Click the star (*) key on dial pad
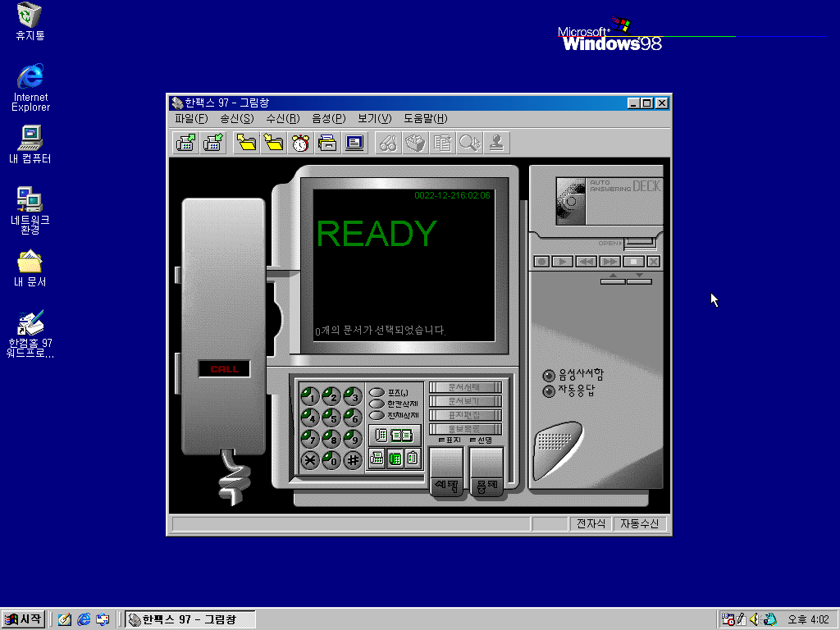The height and width of the screenshot is (630, 840). tap(309, 460)
